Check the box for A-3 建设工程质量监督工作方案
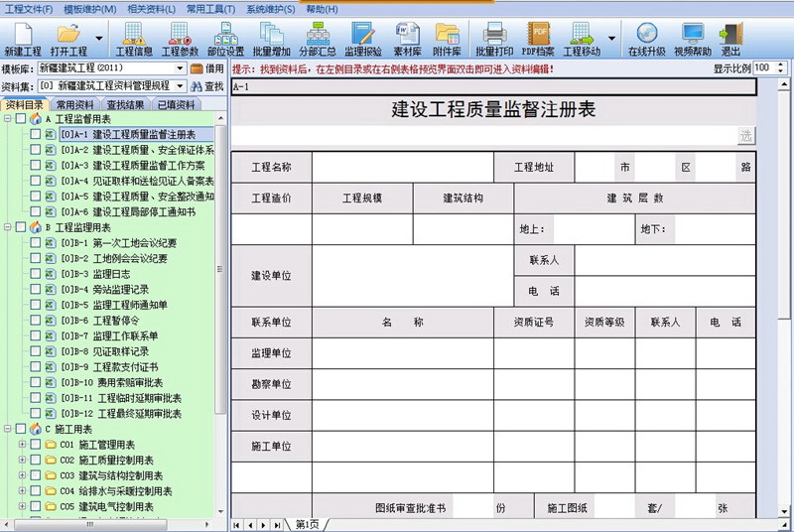This screenshot has width=794, height=532. click(35, 165)
